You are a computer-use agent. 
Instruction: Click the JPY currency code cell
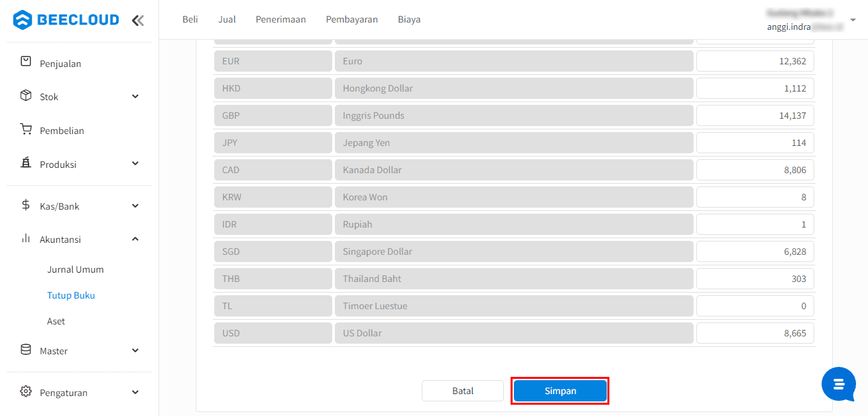(x=273, y=143)
